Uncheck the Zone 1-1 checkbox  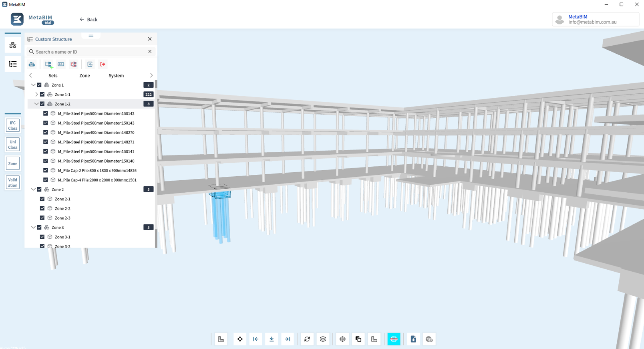coord(42,95)
